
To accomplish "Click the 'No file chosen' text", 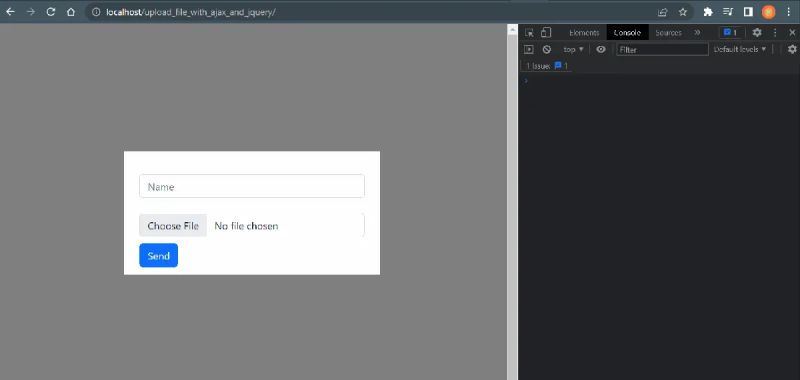I will coord(246,226).
